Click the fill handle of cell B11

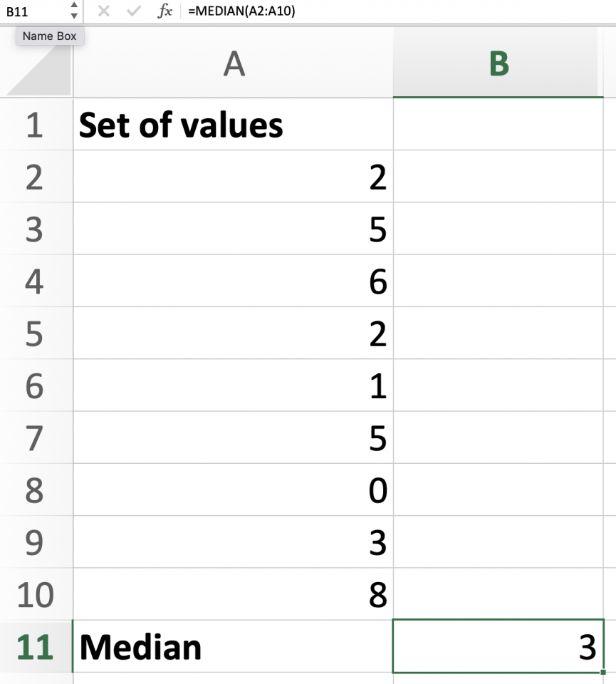click(603, 672)
